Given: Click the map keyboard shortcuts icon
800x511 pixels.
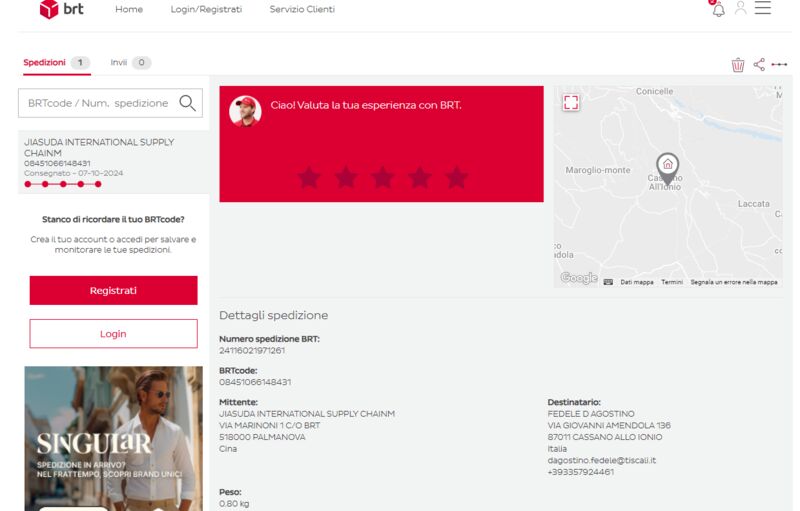Looking at the screenshot, I should (x=608, y=282).
